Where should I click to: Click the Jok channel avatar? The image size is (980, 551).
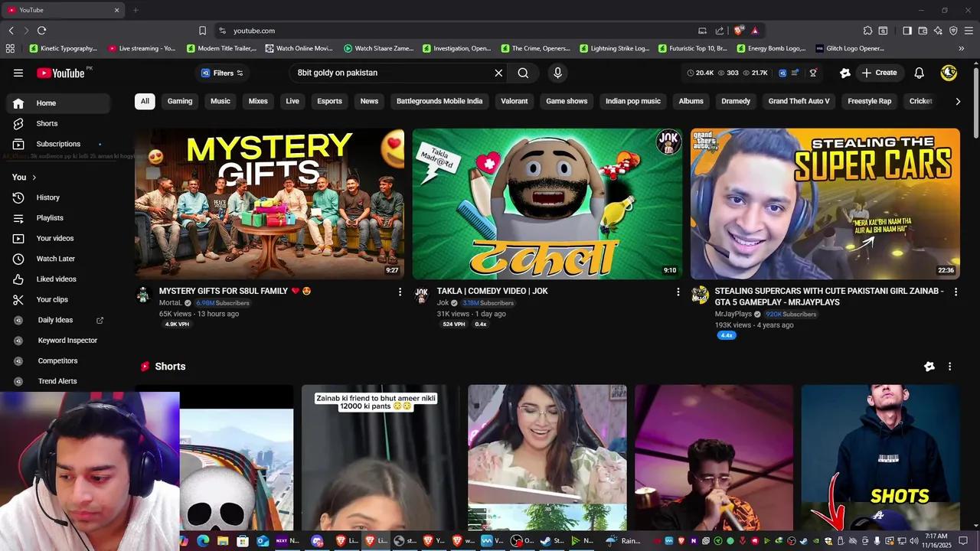[x=421, y=295]
